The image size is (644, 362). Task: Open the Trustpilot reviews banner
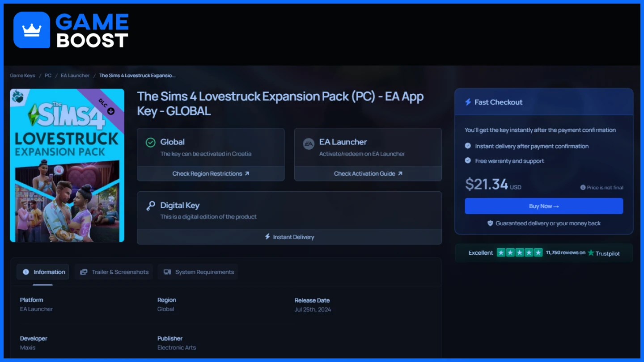(544, 253)
